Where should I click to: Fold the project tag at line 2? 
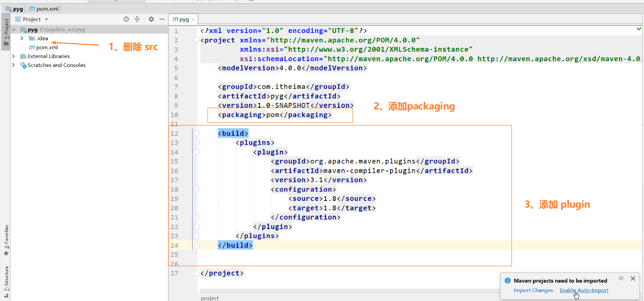[x=196, y=40]
